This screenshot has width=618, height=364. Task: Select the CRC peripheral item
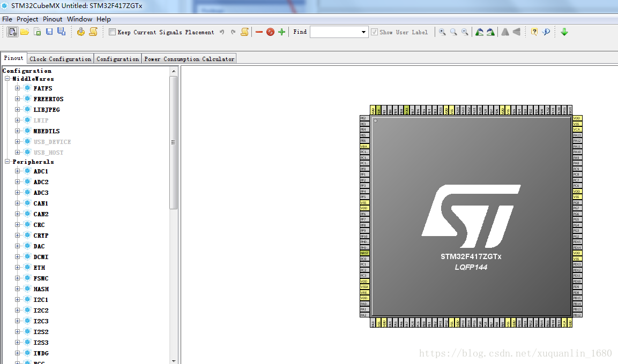coord(39,225)
